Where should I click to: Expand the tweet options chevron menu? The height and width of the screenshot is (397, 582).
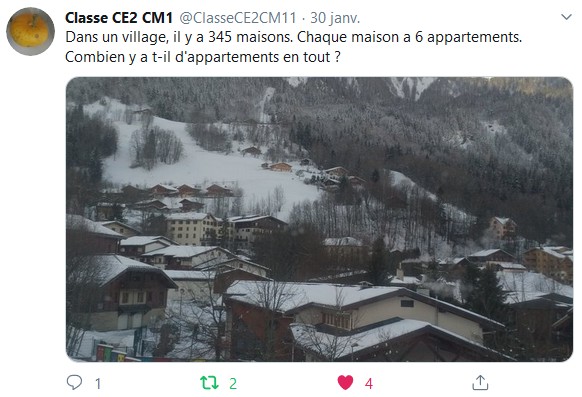(566, 17)
